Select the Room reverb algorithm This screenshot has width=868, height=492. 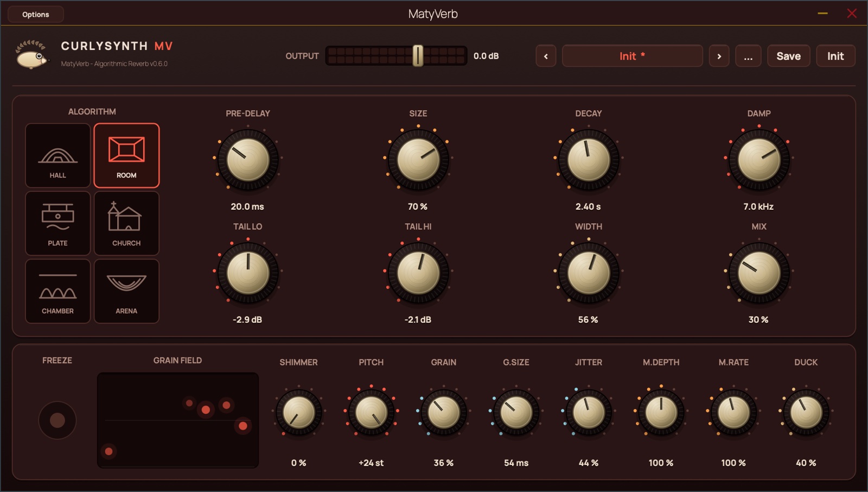pyautogui.click(x=126, y=155)
